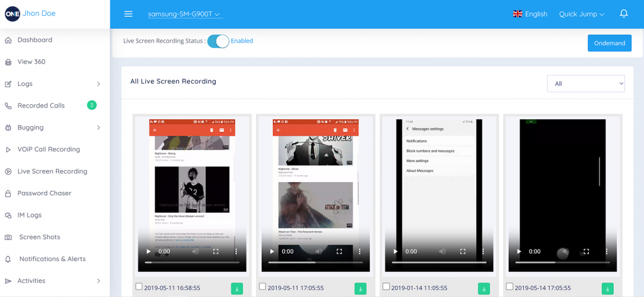
Task: Click the View 360 icon
Action: click(x=8, y=62)
